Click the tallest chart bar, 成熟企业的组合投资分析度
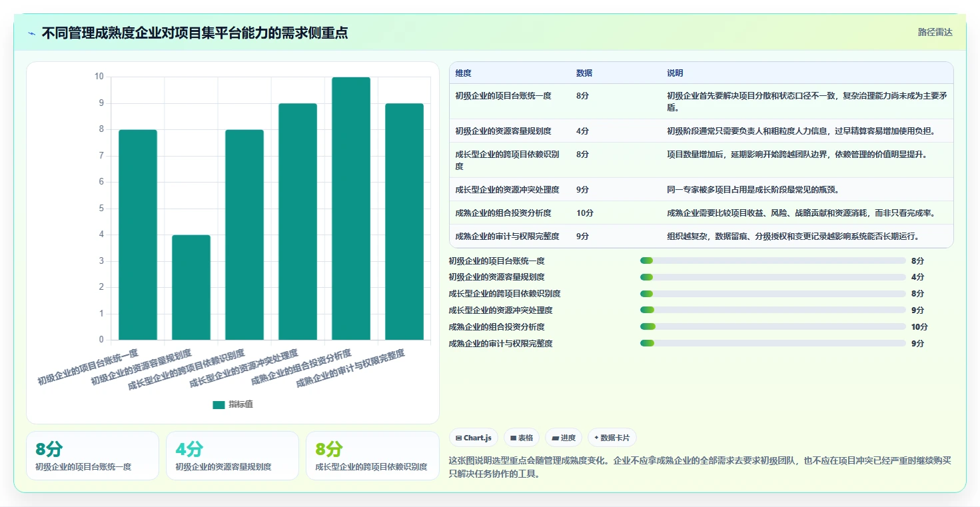The width and height of the screenshot is (980, 507). (x=351, y=209)
